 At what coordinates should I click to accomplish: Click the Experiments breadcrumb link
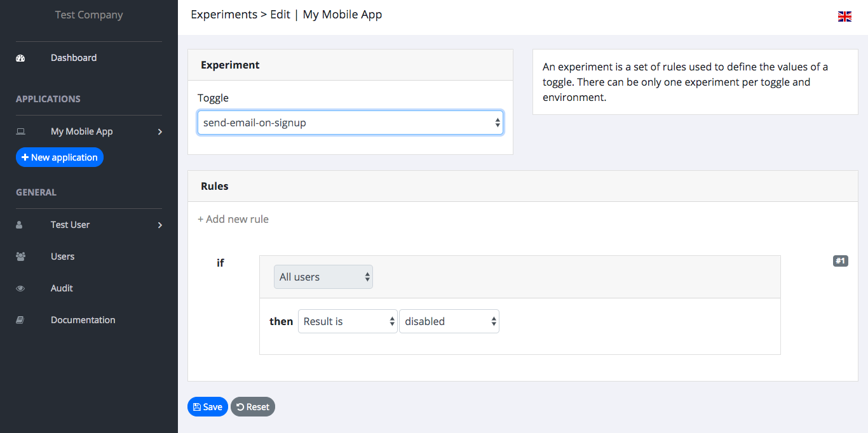point(224,14)
